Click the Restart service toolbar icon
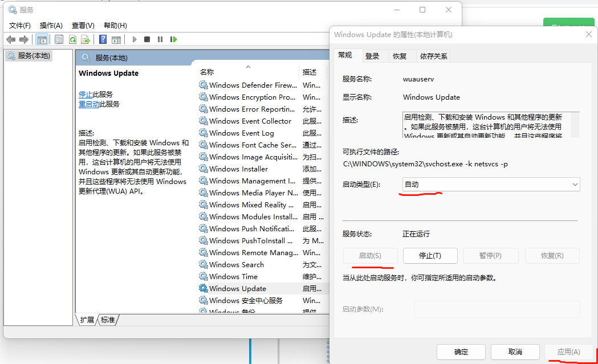 pos(173,39)
